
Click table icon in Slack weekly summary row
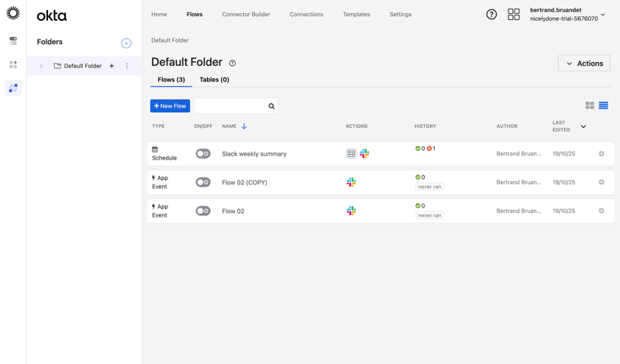point(351,153)
